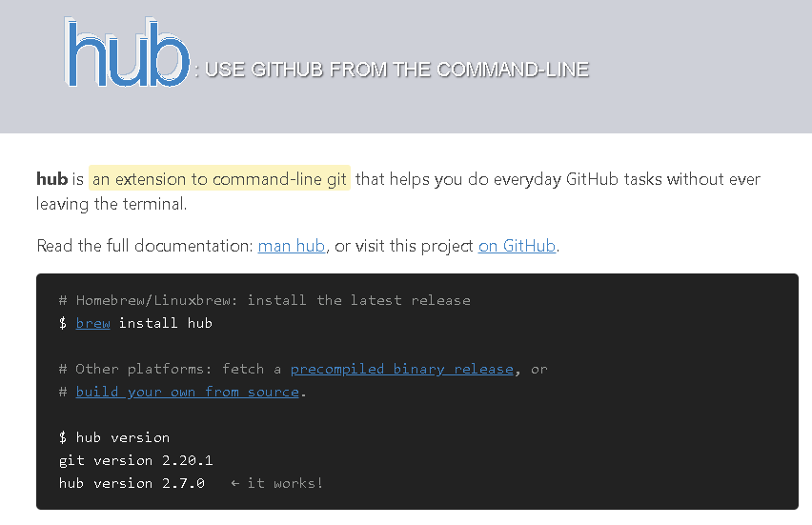Click the Homebrew/Linuxbrew comment line

click(x=265, y=300)
